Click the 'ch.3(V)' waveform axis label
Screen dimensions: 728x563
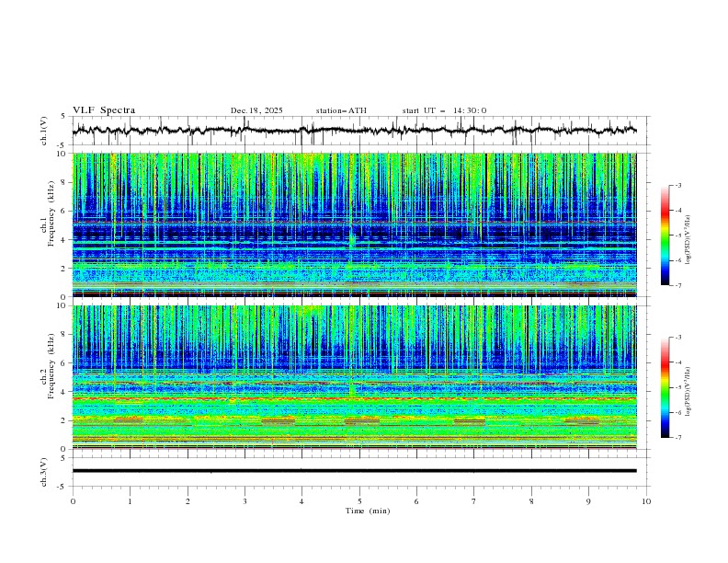(x=45, y=471)
